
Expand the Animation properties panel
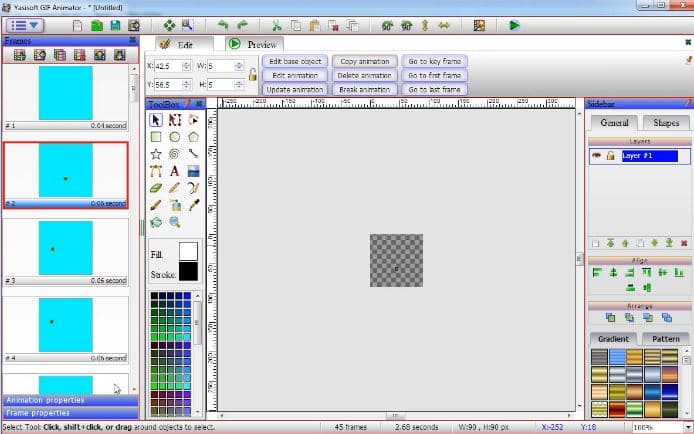coord(69,400)
